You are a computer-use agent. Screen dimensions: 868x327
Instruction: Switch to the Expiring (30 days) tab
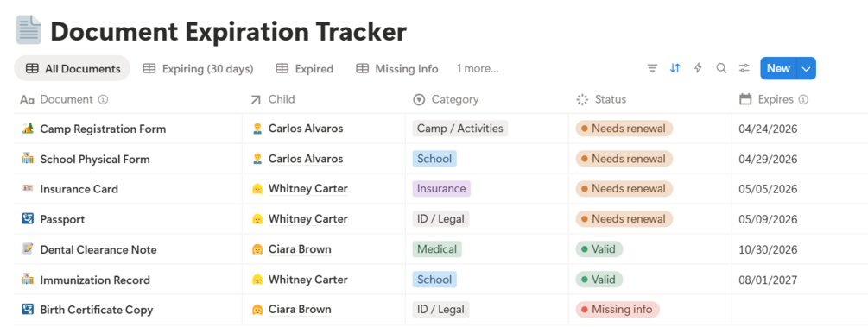198,69
